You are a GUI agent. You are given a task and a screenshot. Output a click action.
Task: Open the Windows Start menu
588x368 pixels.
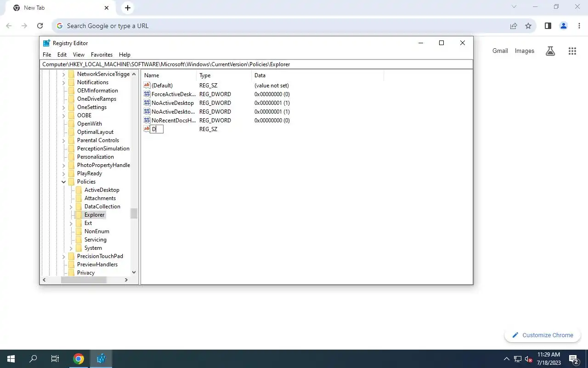(11, 359)
